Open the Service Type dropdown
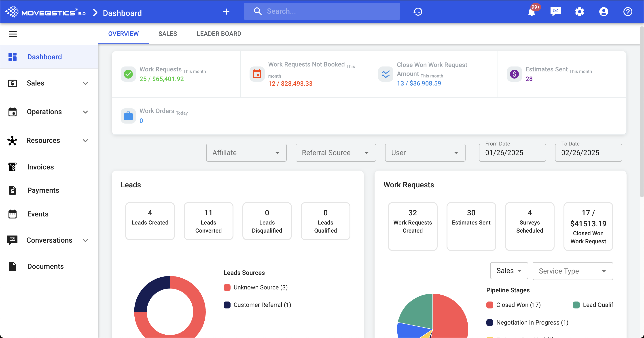 pos(572,271)
